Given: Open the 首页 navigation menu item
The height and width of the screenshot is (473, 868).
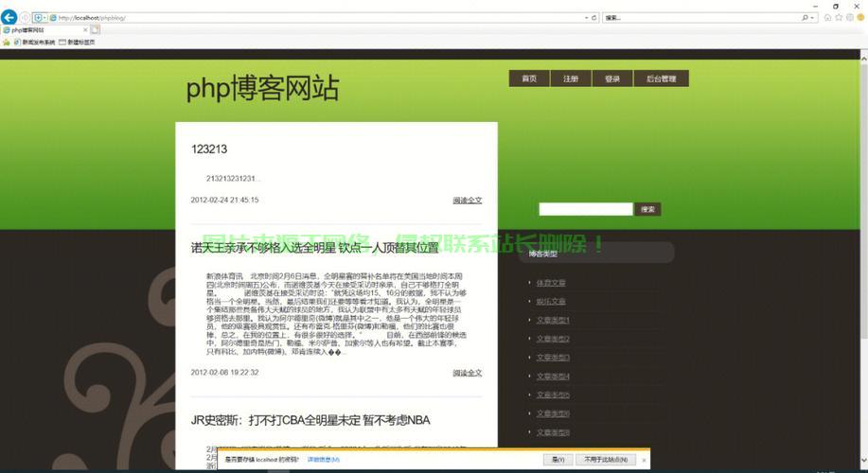Looking at the screenshot, I should [x=529, y=79].
